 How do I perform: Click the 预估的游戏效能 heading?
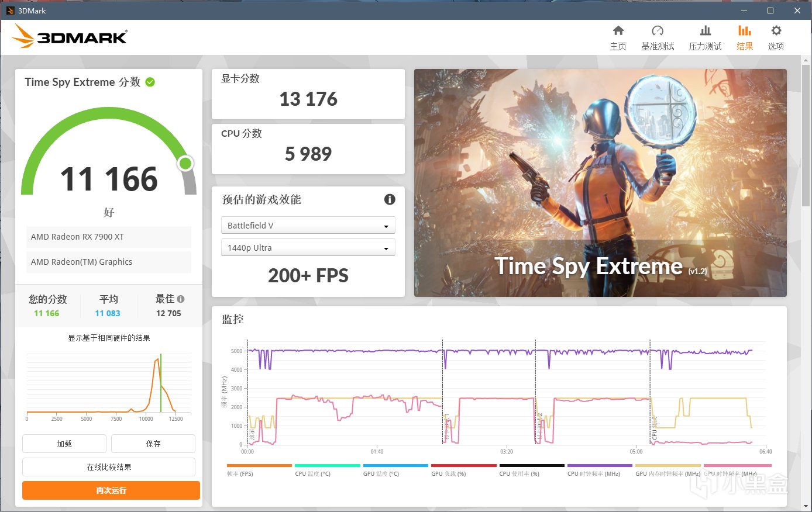tap(262, 199)
